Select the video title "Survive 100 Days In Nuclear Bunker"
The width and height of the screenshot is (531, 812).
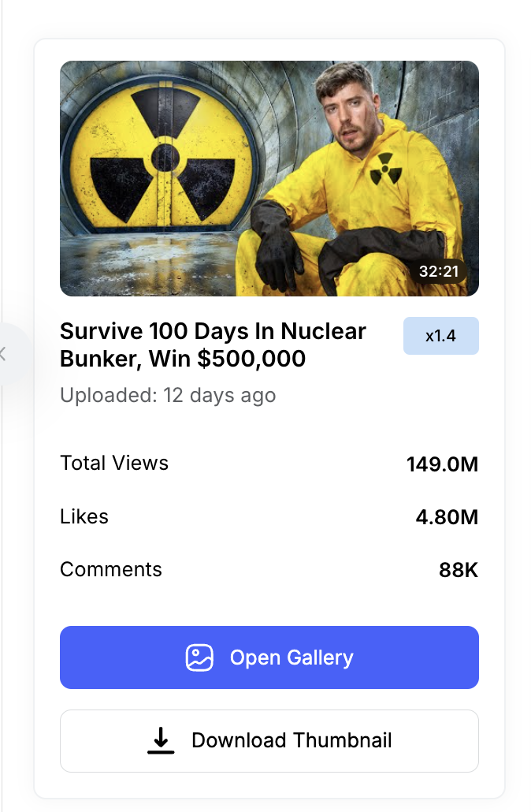coord(214,345)
